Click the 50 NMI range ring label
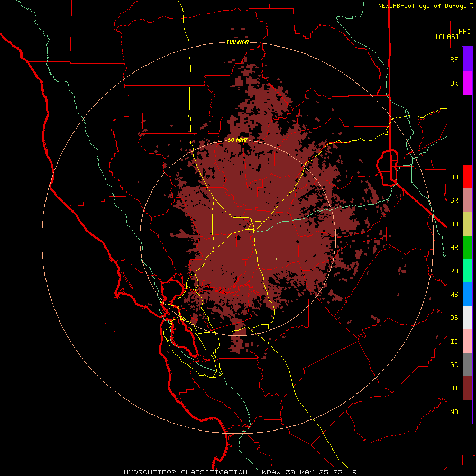The height and width of the screenshot is (476, 476). tap(237, 140)
